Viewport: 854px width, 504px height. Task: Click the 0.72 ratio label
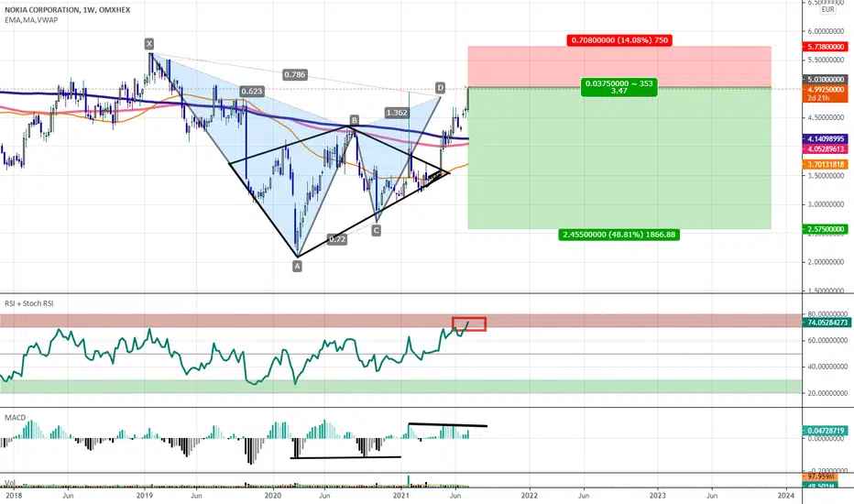click(x=337, y=238)
